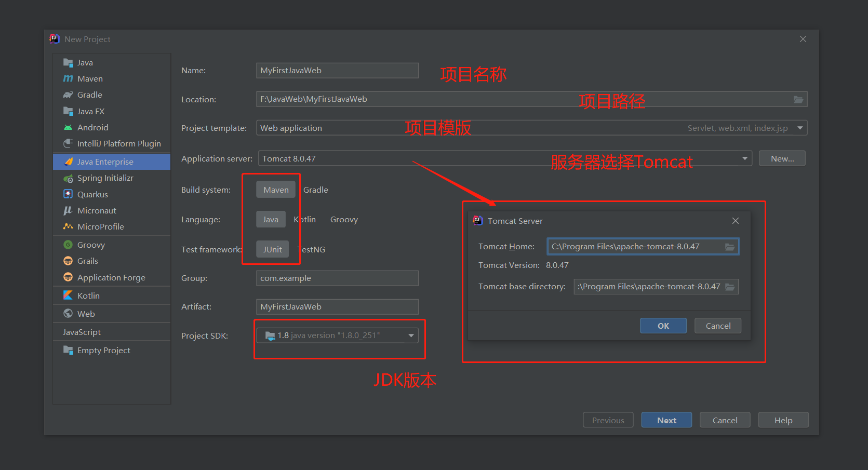Click the MicroProfile icon
Screen dimensions: 868x470
68,226
